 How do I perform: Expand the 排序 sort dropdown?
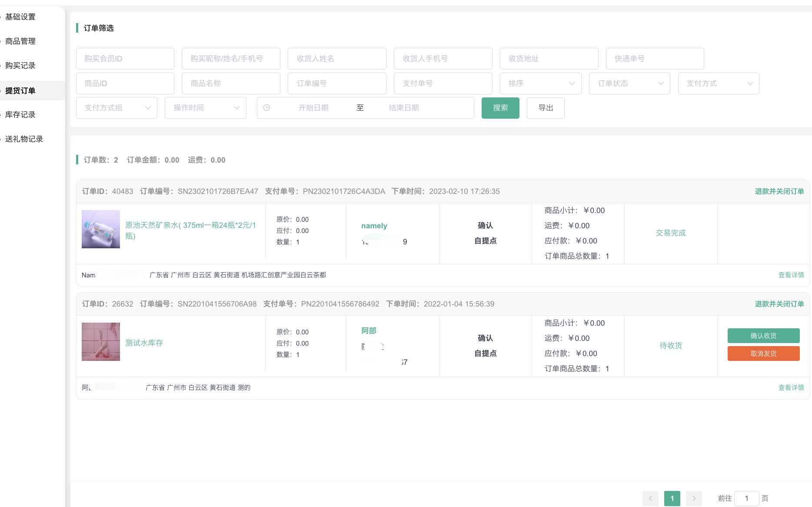[540, 83]
